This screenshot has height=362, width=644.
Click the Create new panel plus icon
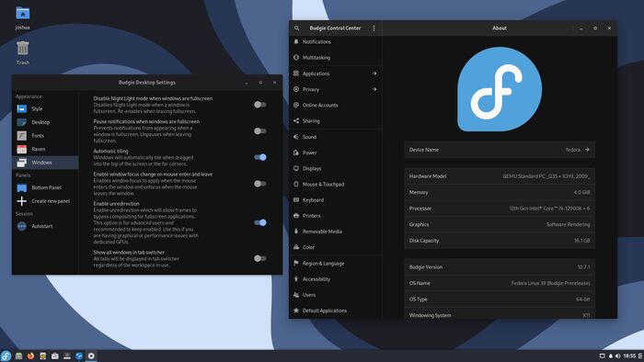22,201
